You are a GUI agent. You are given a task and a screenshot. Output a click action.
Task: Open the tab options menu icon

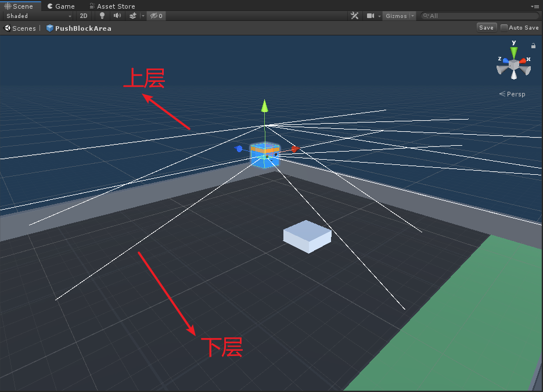535,6
